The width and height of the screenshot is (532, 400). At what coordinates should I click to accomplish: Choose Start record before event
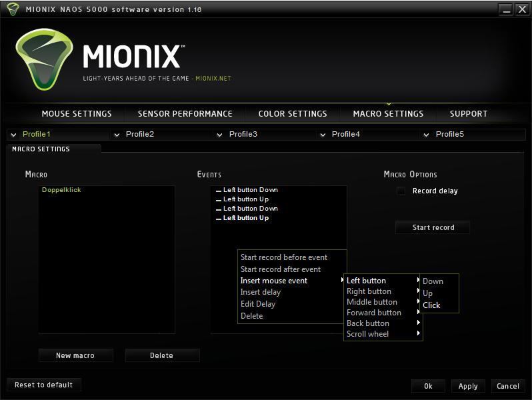pos(284,257)
